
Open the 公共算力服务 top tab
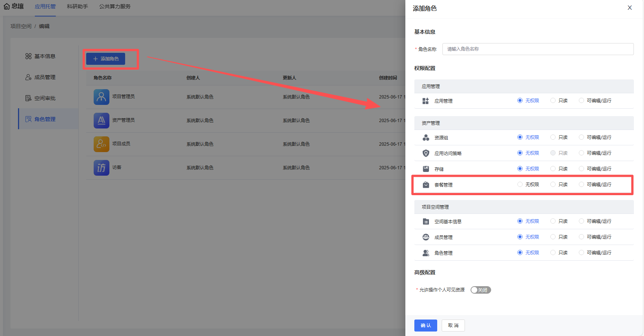115,6
